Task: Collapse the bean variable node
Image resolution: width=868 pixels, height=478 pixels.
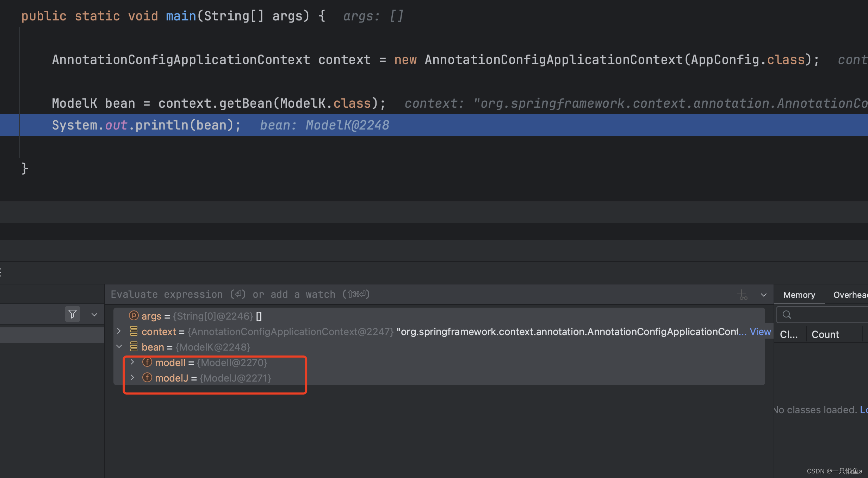Action: (119, 347)
